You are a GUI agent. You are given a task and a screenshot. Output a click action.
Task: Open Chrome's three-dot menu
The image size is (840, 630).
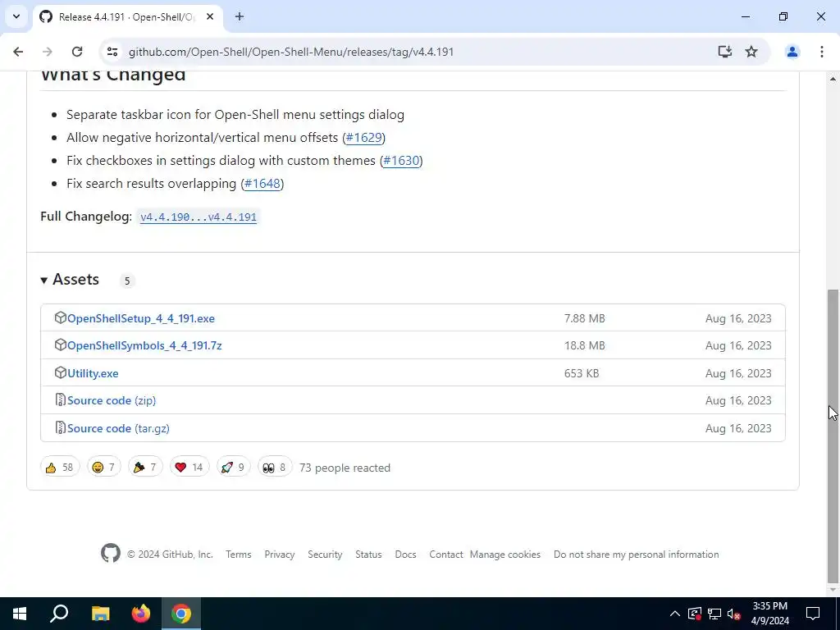[x=822, y=52]
